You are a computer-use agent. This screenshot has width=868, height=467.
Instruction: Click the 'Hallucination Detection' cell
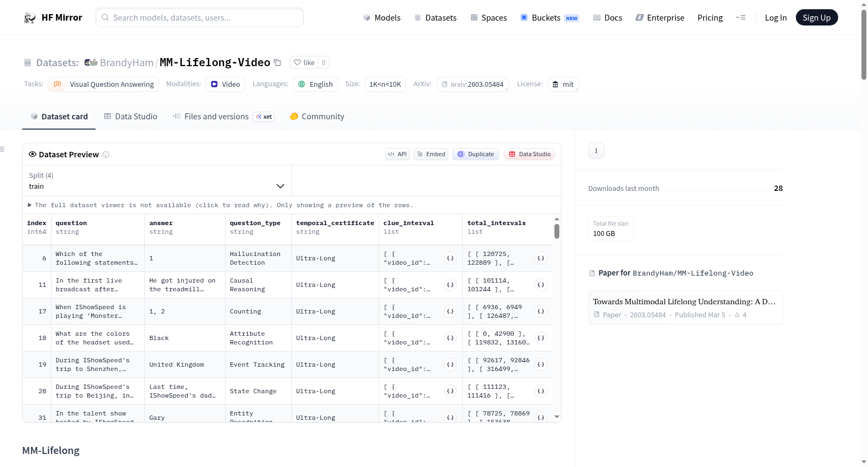click(x=259, y=258)
